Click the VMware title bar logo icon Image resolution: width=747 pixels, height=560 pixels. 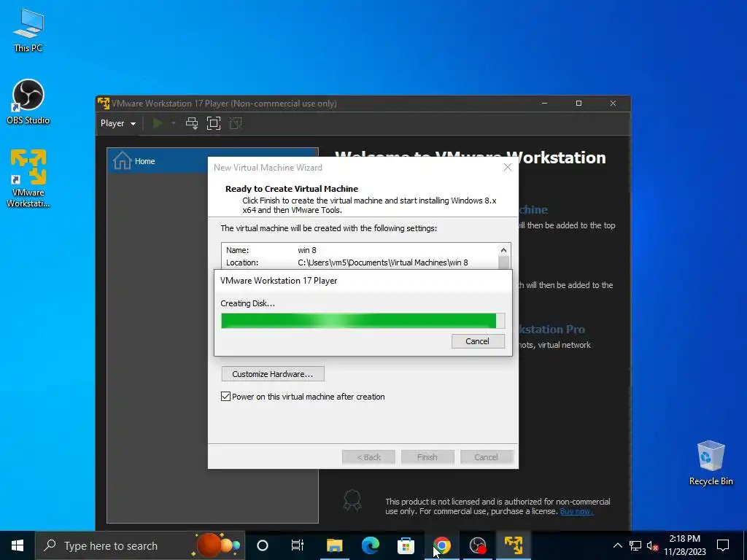tap(104, 104)
